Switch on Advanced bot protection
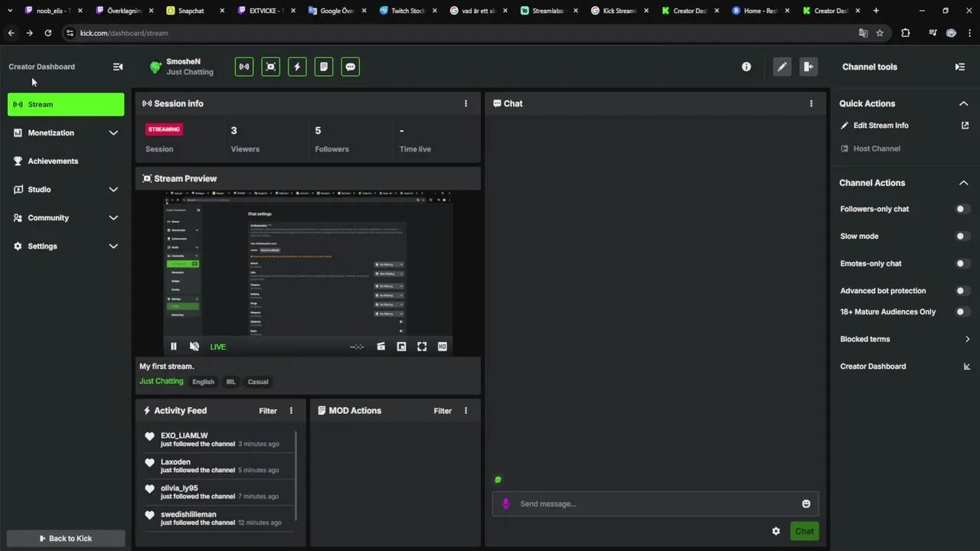Image resolution: width=980 pixels, height=551 pixels. click(963, 291)
